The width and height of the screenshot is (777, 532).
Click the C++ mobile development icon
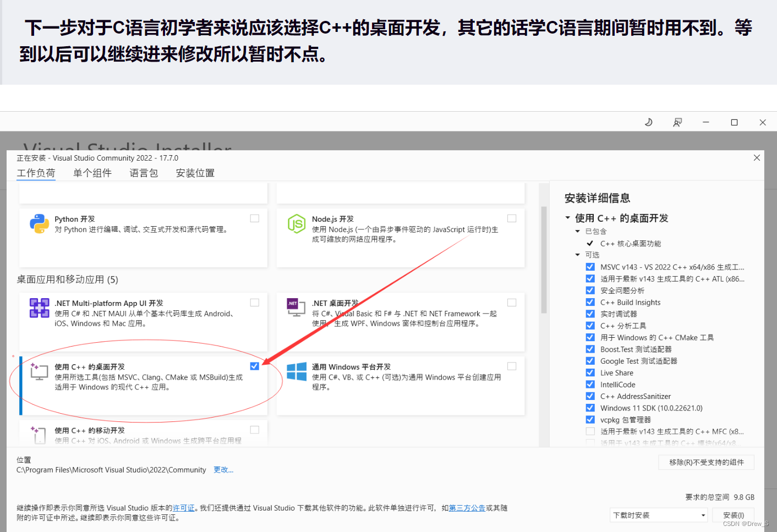[x=39, y=435]
